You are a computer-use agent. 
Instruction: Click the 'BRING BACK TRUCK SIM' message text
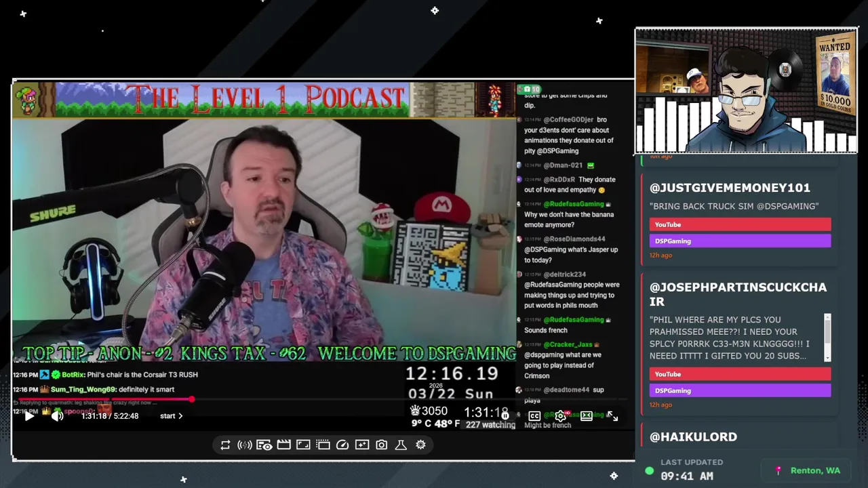tap(734, 206)
